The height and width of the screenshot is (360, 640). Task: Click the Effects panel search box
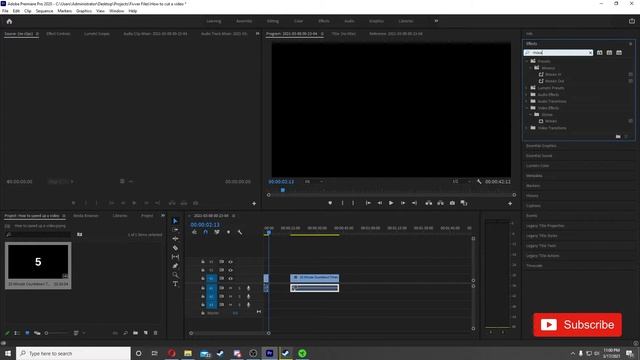pyautogui.click(x=558, y=53)
